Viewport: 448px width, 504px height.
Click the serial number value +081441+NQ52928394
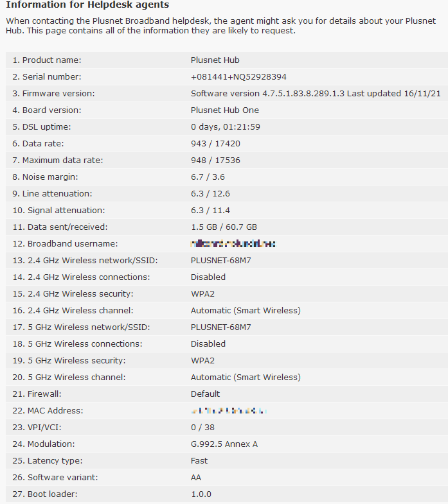point(238,77)
